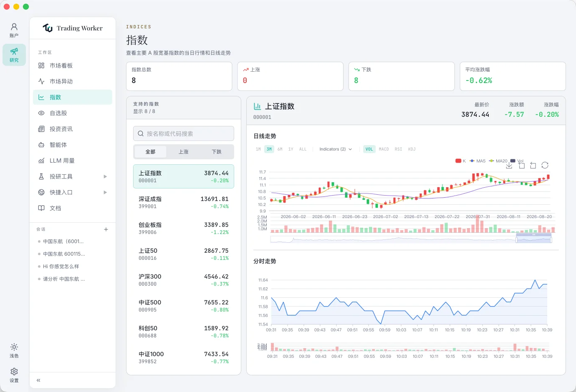Select the 下跌 filter tab
Screen dimensions: 576x392
pos(217,152)
